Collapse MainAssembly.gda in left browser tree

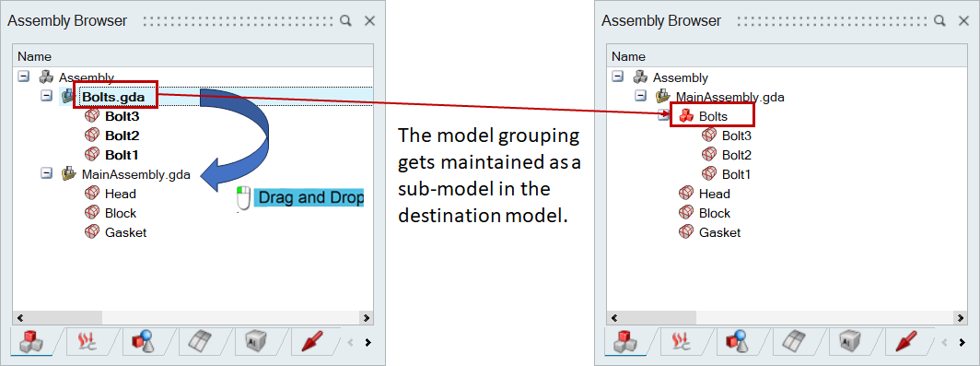[46, 173]
